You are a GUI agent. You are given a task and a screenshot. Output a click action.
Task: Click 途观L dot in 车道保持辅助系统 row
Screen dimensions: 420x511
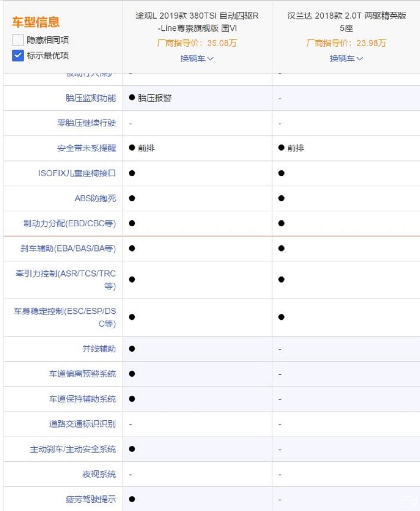[132, 399]
